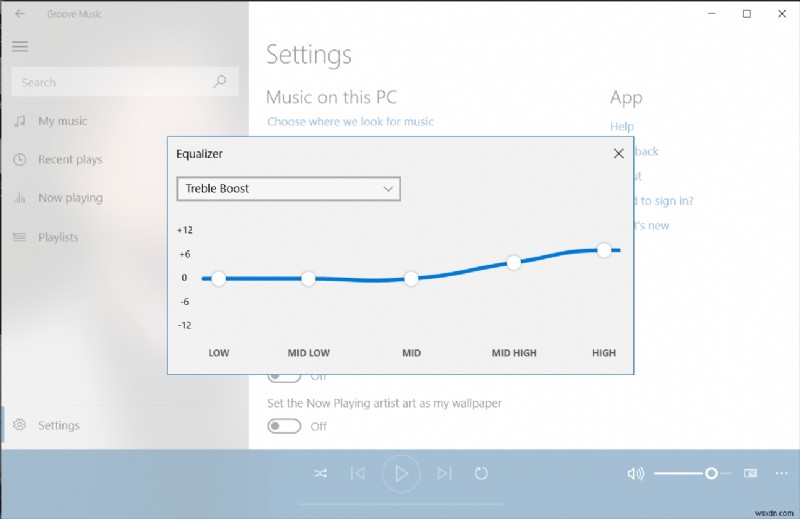This screenshot has height=519, width=800.
Task: Open Playlists in sidebar
Action: 58,237
